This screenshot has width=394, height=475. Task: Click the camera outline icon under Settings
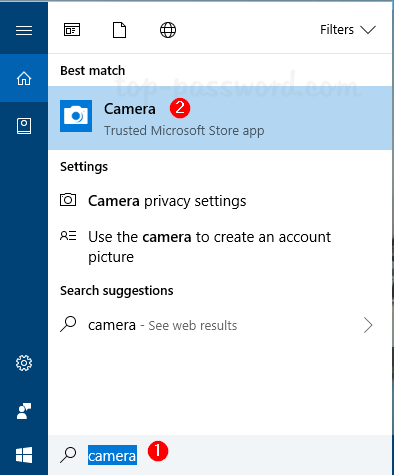[x=68, y=200]
